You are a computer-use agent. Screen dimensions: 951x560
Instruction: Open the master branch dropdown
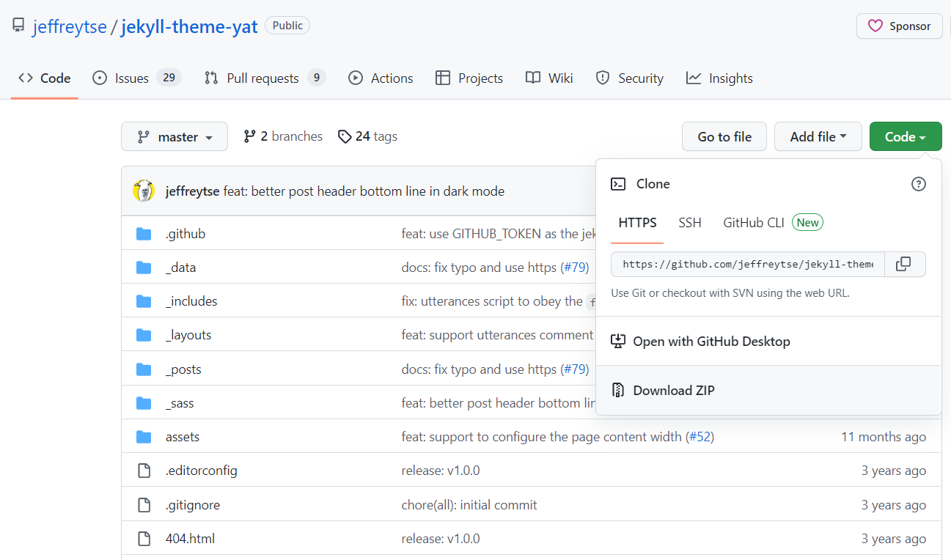pyautogui.click(x=175, y=137)
